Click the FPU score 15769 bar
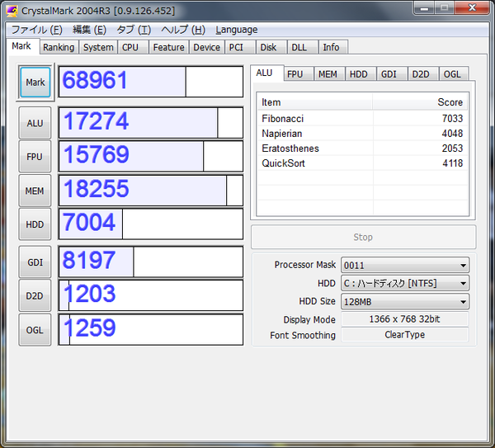The height and width of the screenshot is (448, 495). [x=151, y=156]
